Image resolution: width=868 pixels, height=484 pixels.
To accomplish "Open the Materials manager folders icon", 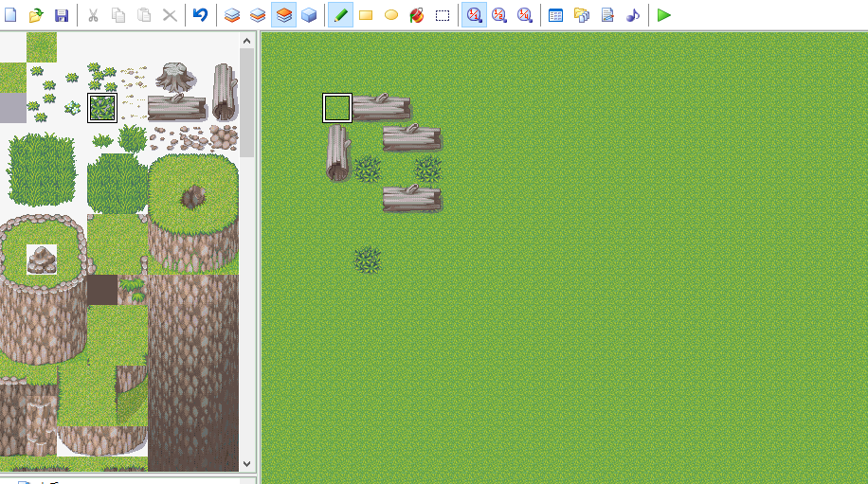I will 581,15.
